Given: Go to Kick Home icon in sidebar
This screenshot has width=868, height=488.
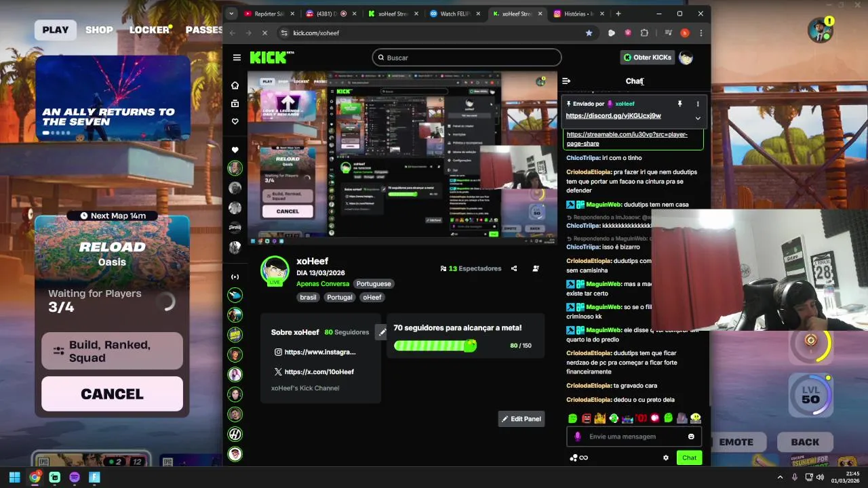Looking at the screenshot, I should 235,85.
